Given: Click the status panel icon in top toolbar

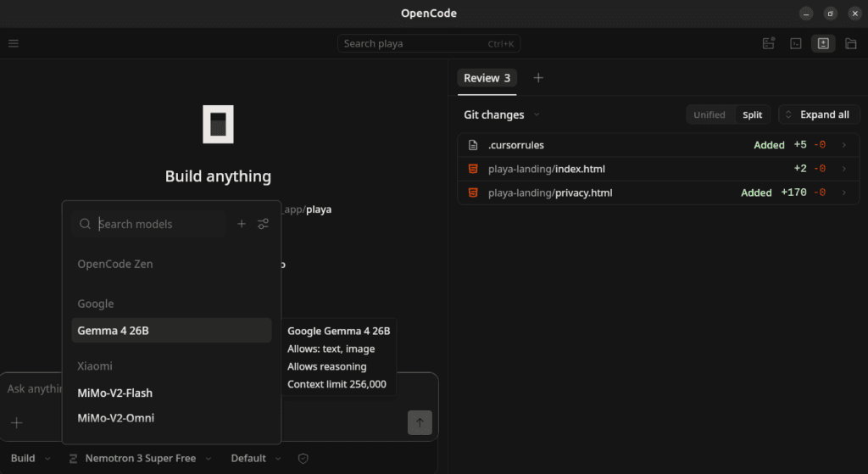Looking at the screenshot, I should (768, 43).
